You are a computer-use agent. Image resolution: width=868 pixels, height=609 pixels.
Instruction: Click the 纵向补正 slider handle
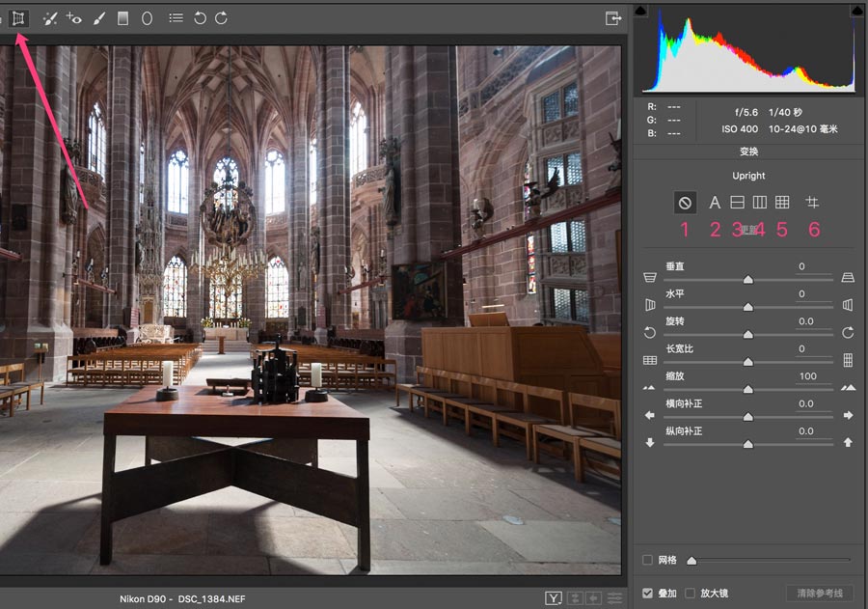747,444
